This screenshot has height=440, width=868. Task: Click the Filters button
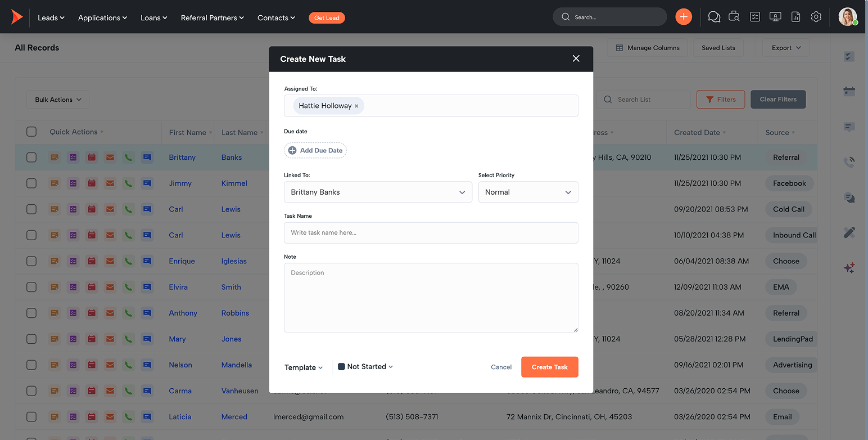721,100
